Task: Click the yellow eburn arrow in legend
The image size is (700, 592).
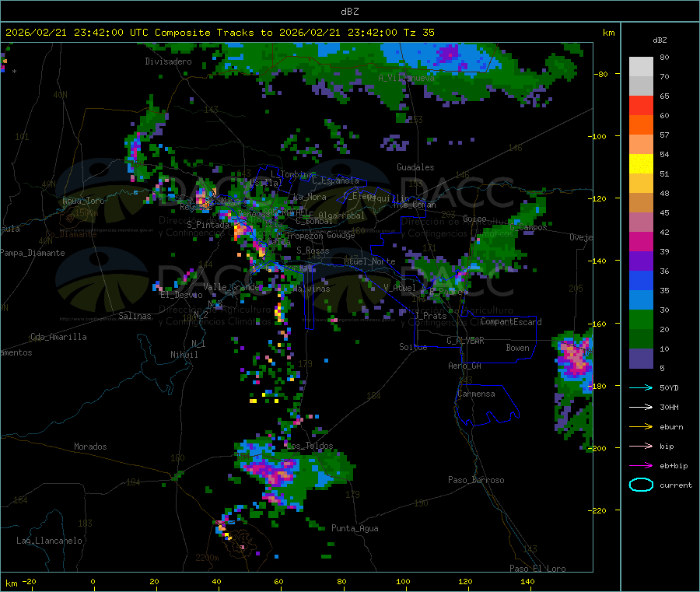Action: 641,426
